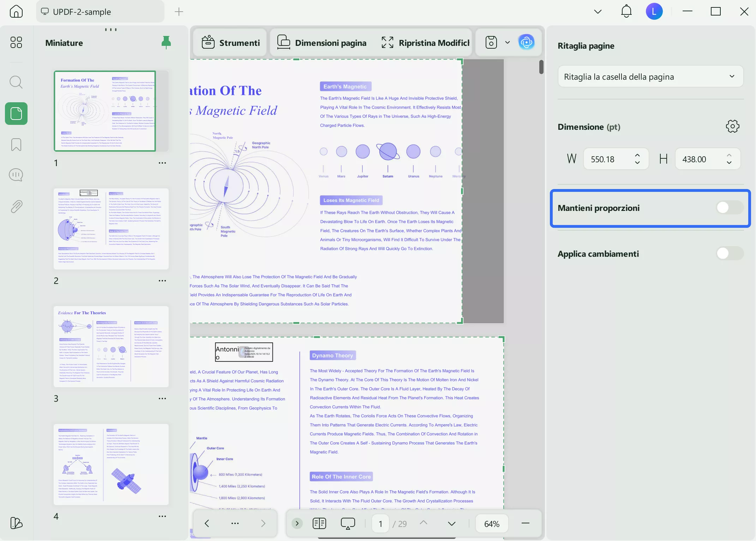Screen dimensions: 756x541
Task: Open the bookmarks panel icon
Action: click(16, 145)
